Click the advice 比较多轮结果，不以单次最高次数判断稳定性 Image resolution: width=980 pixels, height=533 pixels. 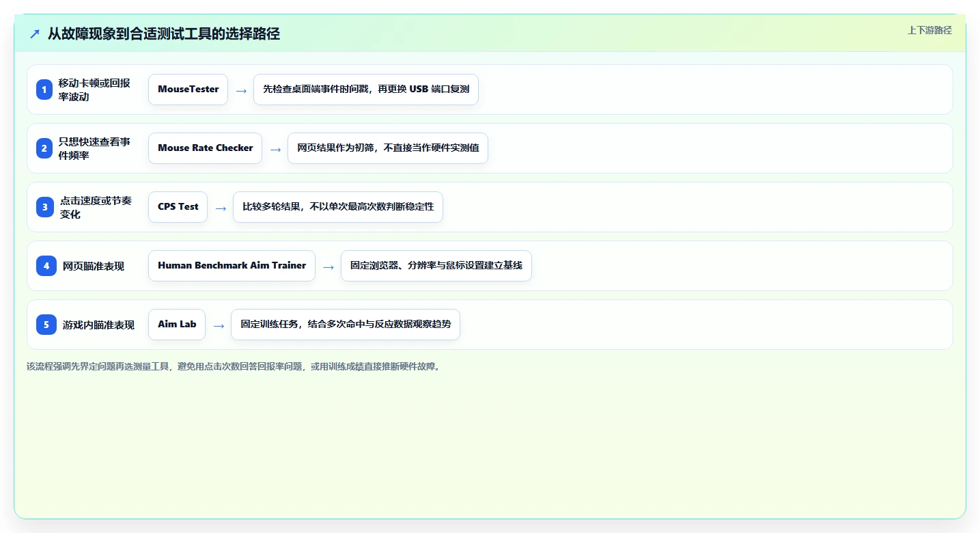[x=338, y=207]
